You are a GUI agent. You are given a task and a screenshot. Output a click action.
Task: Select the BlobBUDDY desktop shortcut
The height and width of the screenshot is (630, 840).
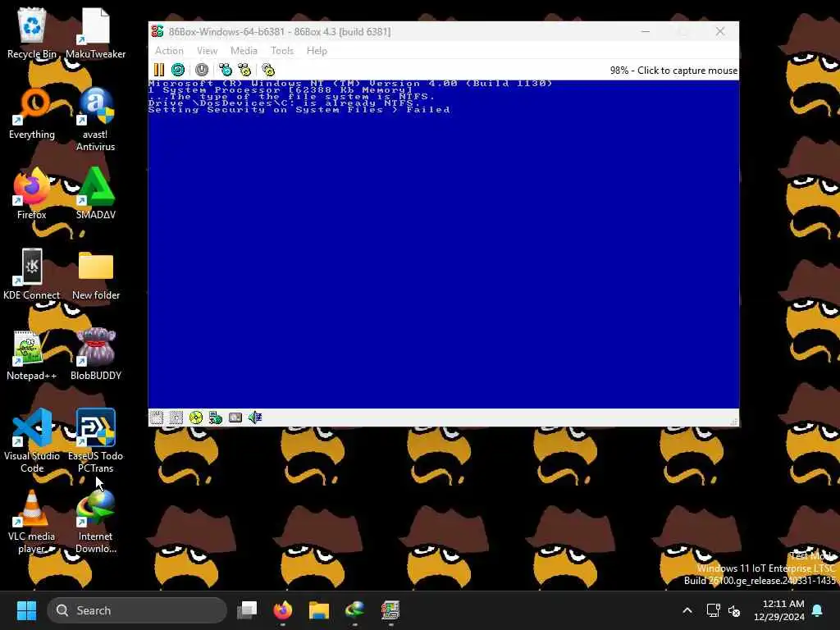pyautogui.click(x=95, y=354)
